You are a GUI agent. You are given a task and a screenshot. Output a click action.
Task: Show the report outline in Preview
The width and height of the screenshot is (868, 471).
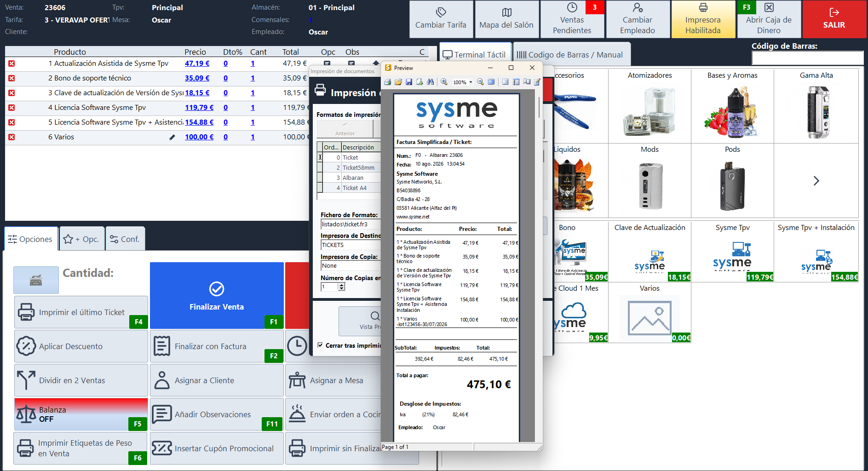(505, 82)
